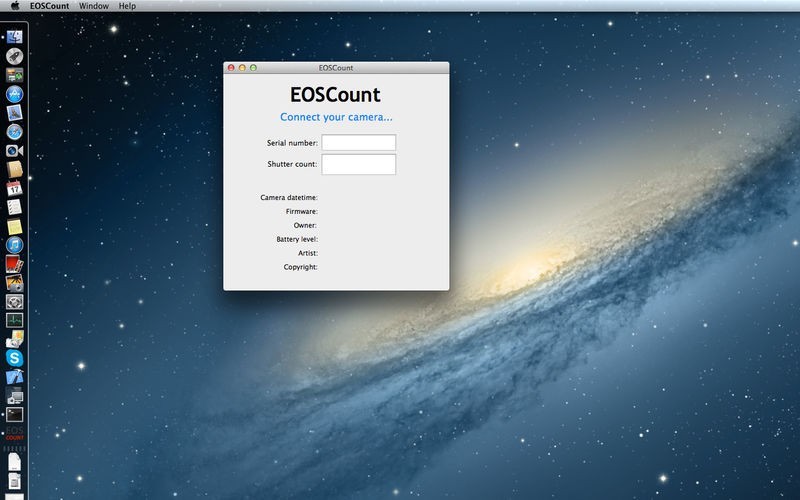Viewport: 800px width, 500px height.
Task: Click the Shutter count input field
Action: click(x=359, y=164)
